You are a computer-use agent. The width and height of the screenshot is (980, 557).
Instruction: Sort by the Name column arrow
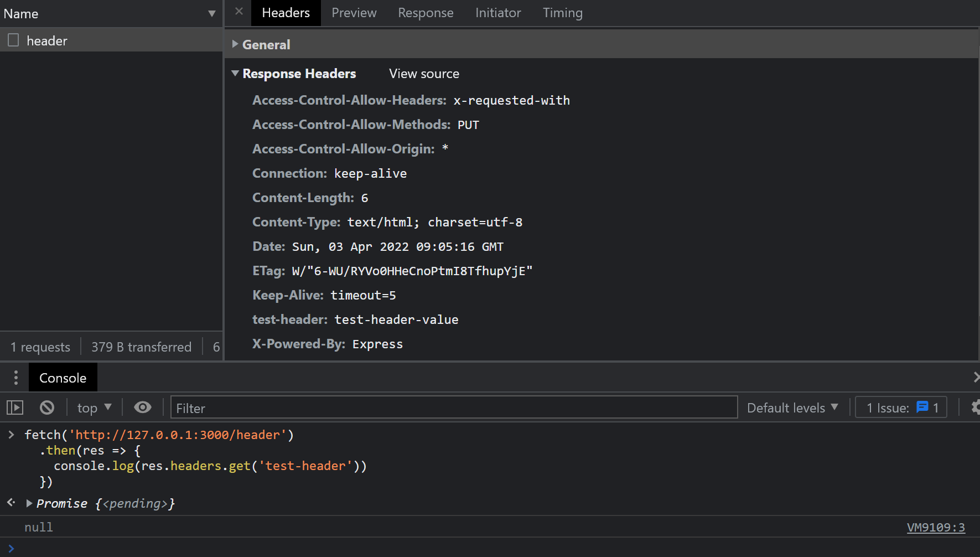[x=211, y=14]
